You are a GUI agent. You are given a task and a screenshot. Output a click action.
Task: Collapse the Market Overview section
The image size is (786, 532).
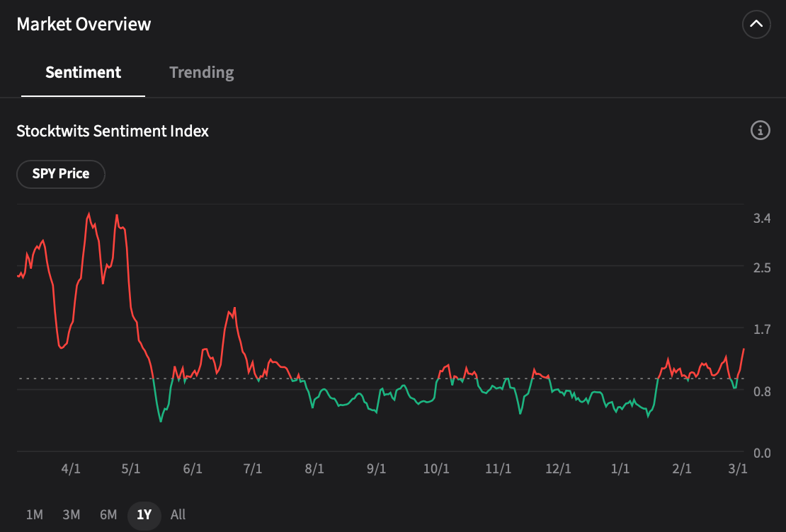[x=756, y=24]
